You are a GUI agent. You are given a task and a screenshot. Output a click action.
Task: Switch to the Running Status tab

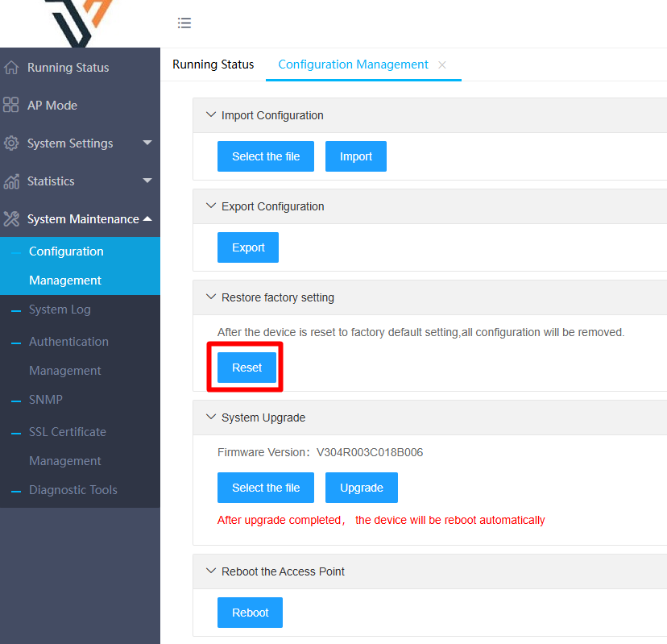[213, 64]
